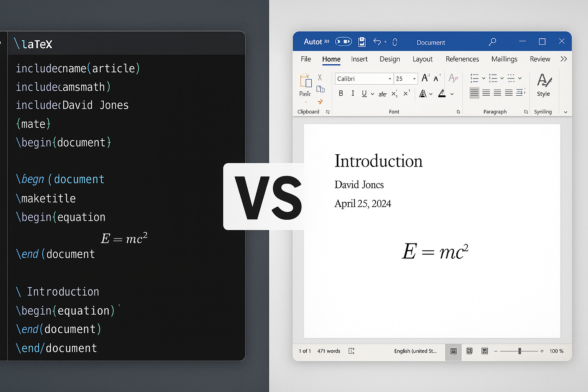Toggle superscript formatting

coord(407,93)
